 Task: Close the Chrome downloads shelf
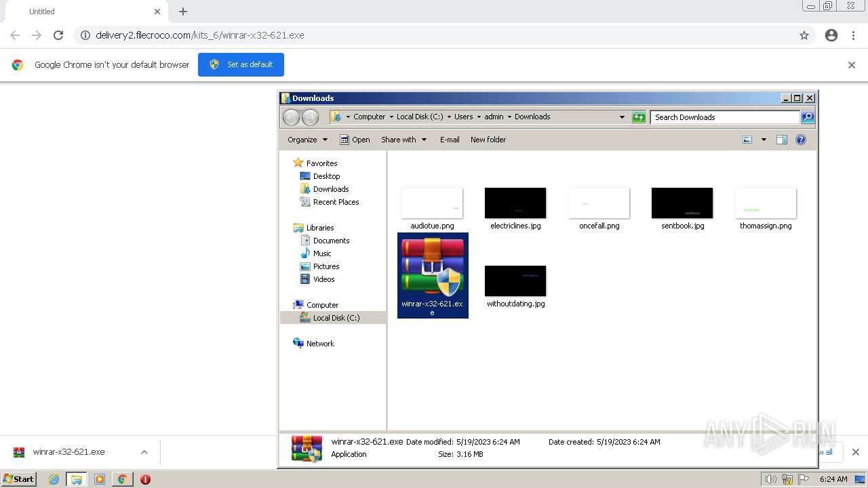[855, 452]
